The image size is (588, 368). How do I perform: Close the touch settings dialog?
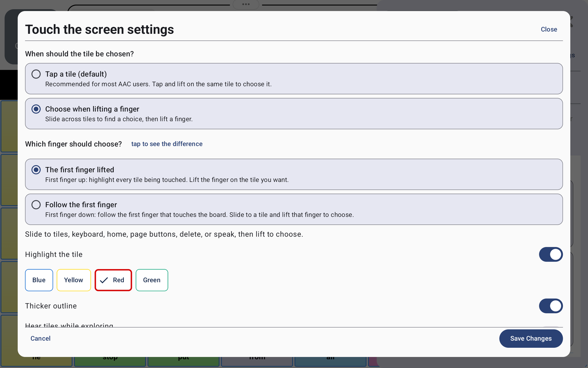pyautogui.click(x=549, y=29)
